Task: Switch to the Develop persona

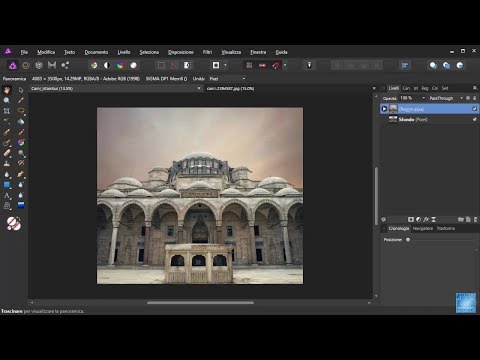Action: tap(39, 65)
